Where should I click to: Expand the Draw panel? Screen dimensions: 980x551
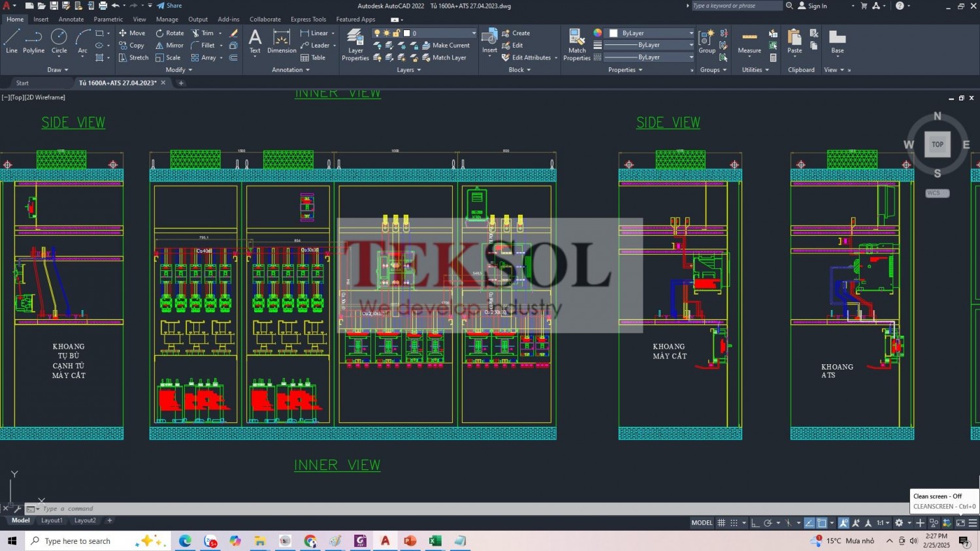pyautogui.click(x=57, y=70)
